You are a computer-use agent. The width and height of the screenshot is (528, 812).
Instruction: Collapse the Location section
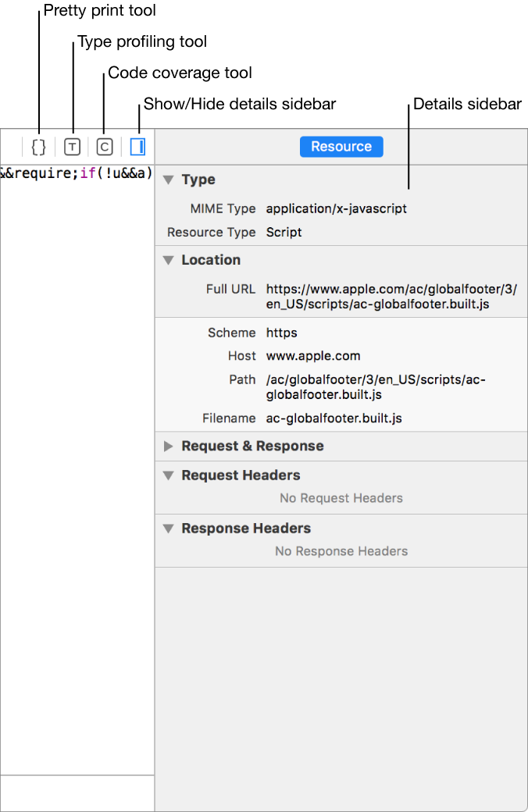(168, 260)
